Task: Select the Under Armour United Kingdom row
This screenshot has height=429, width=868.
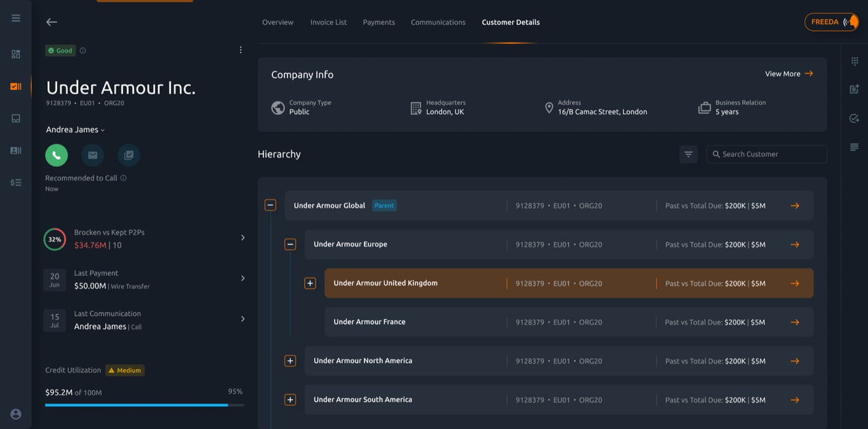Action: tap(569, 283)
